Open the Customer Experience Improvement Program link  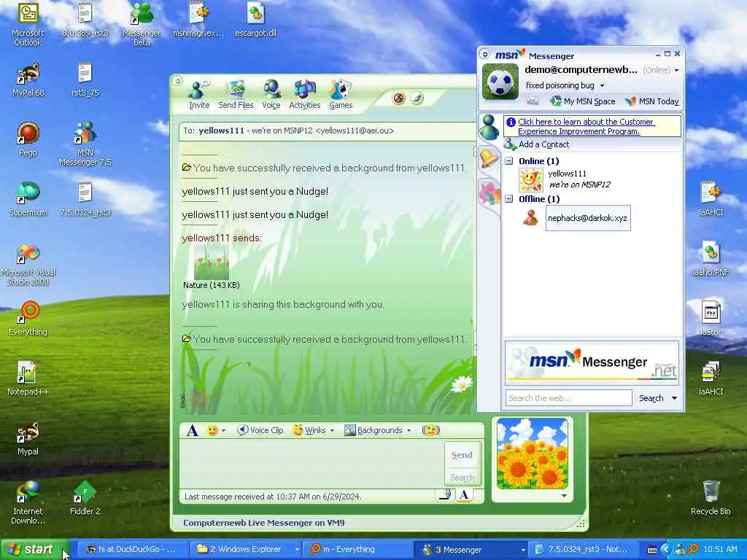[x=586, y=127]
